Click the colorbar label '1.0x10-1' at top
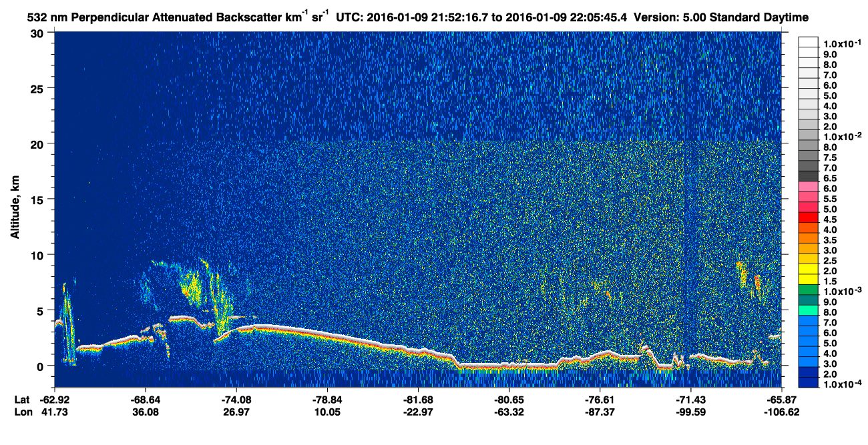 point(841,43)
